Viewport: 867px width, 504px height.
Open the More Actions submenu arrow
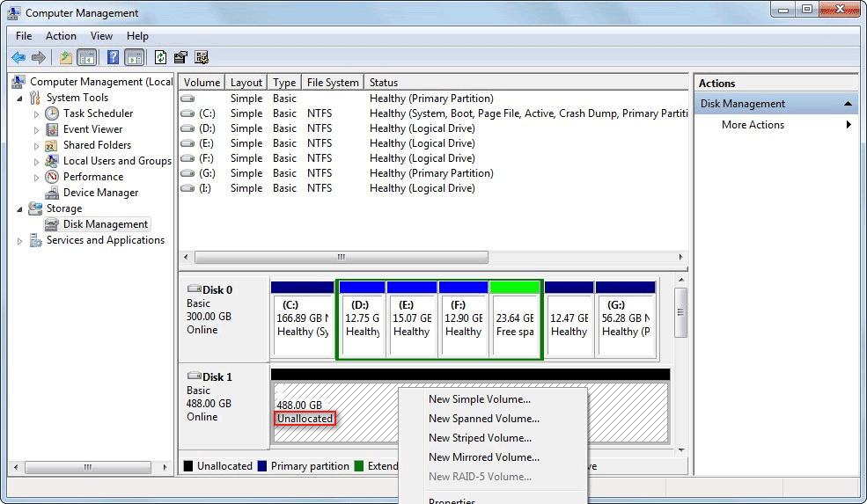pyautogui.click(x=849, y=125)
